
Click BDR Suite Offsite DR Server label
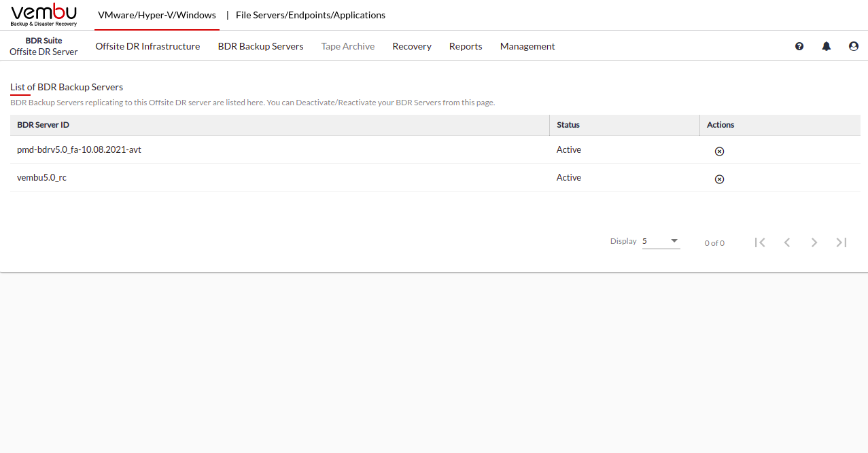tap(44, 46)
